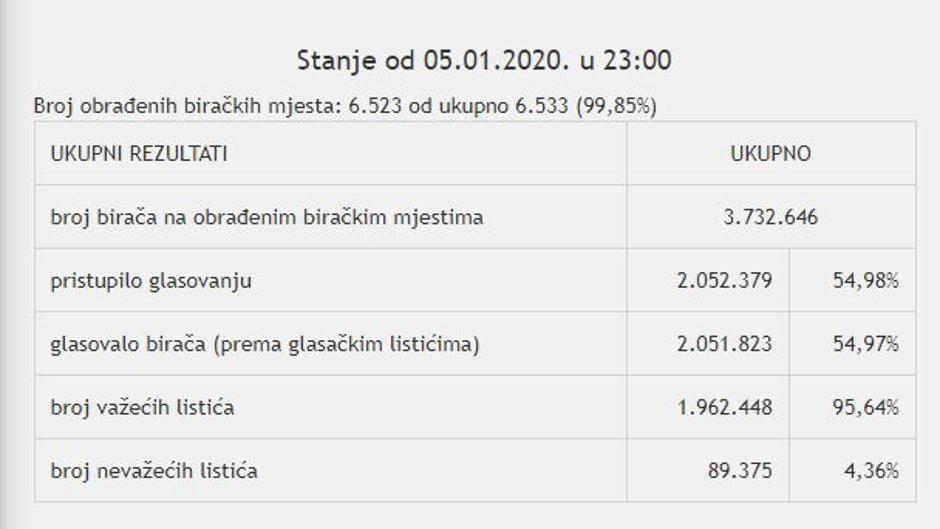
Task: Click the 54,98% percentage cell
Action: pos(865,281)
